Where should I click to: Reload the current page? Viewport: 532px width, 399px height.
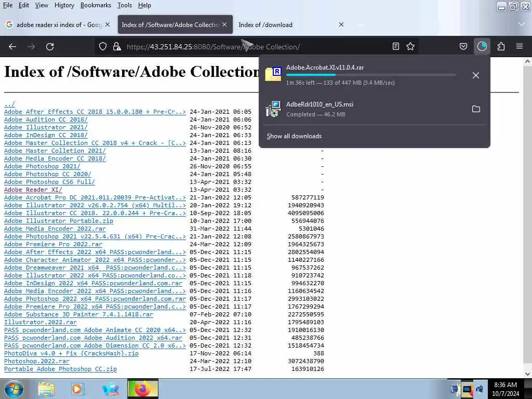tap(50, 46)
